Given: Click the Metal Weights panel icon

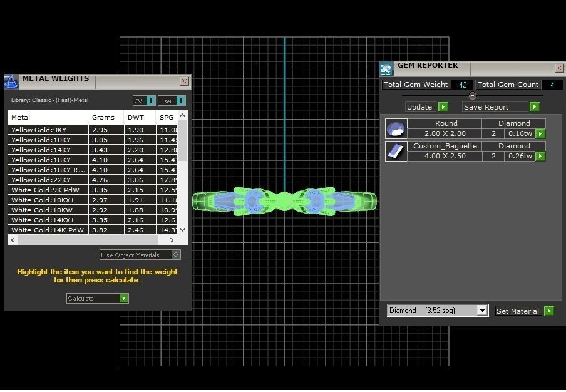Looking at the screenshot, I should (x=11, y=82).
